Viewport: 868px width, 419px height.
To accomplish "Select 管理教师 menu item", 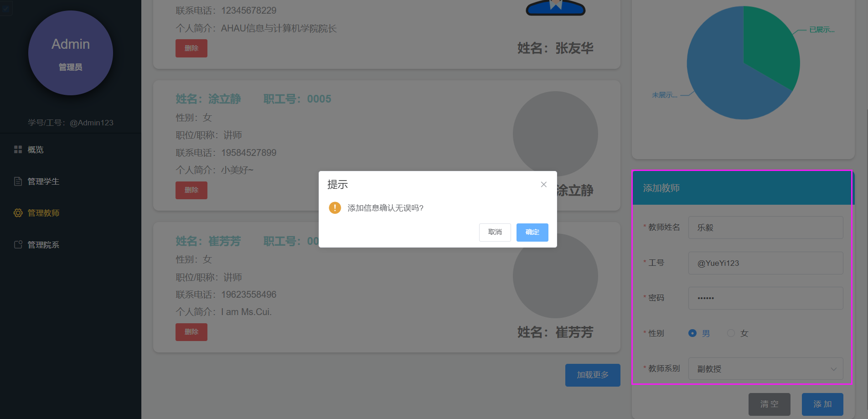I will click(x=71, y=213).
